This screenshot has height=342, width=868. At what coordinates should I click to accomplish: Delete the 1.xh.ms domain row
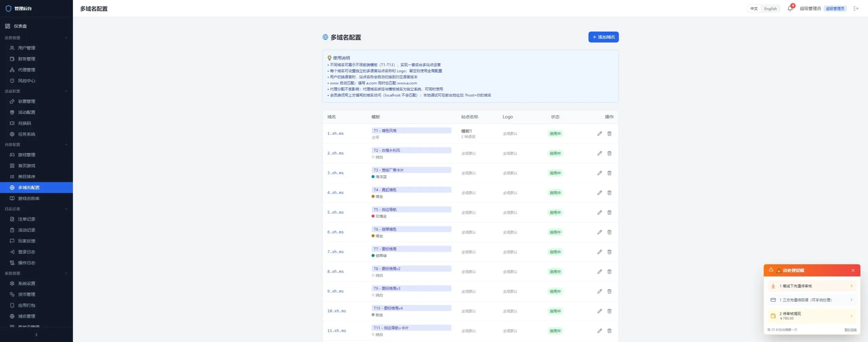point(609,133)
